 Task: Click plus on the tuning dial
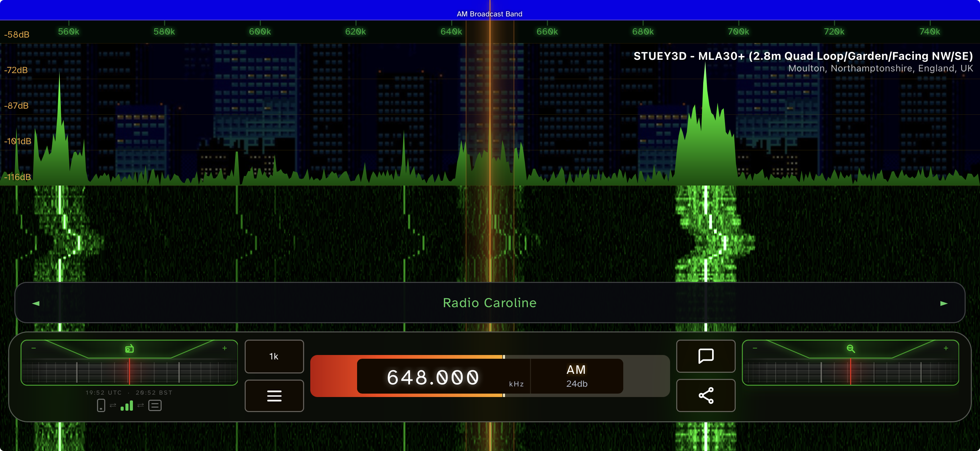point(224,348)
